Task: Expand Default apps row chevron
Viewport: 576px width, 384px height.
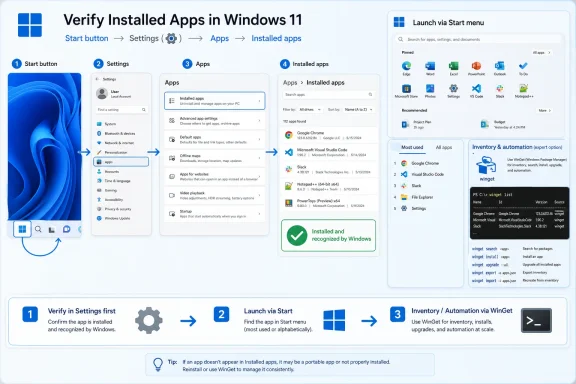Action: 259,139
